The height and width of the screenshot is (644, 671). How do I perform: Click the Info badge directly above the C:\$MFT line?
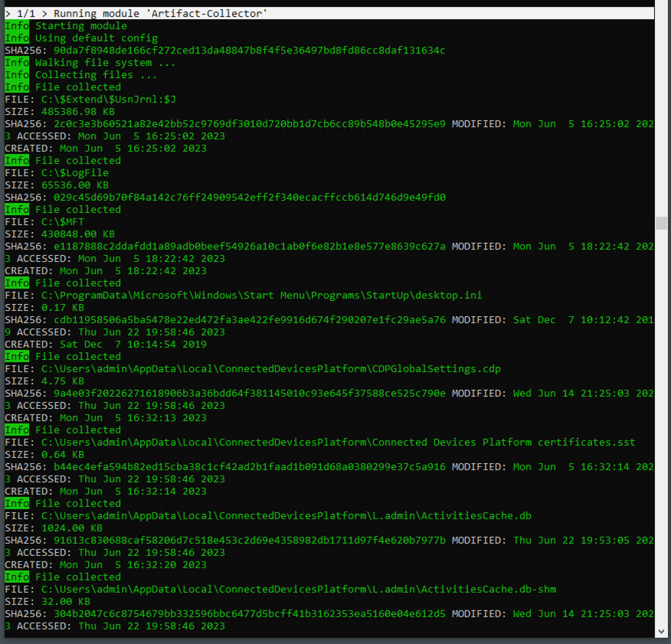click(x=17, y=210)
